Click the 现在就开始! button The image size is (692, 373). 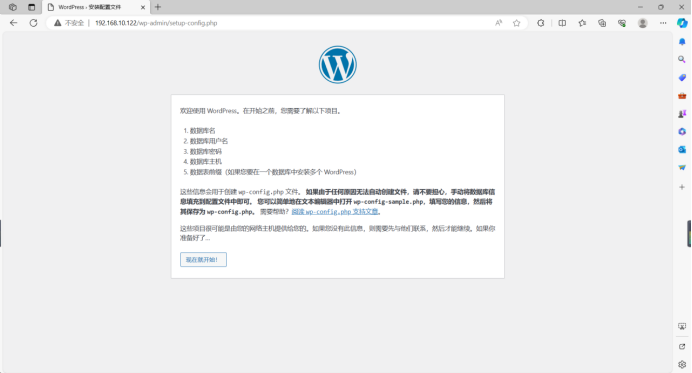(203, 260)
